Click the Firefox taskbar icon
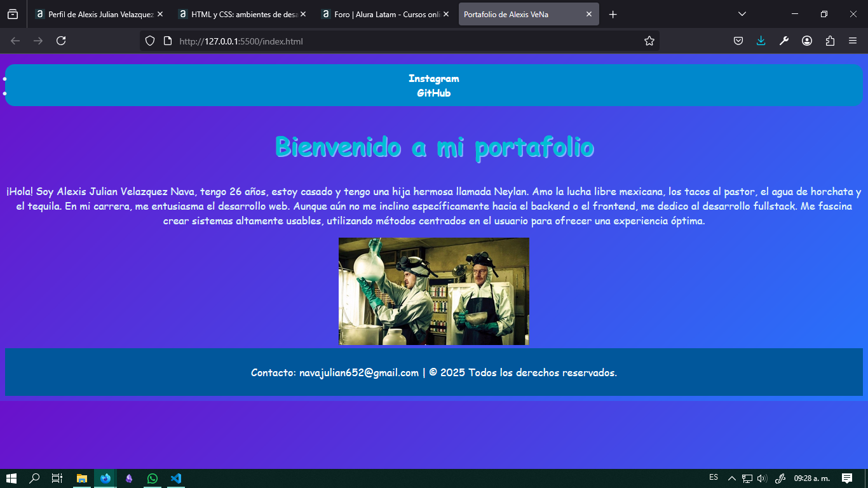 click(105, 478)
